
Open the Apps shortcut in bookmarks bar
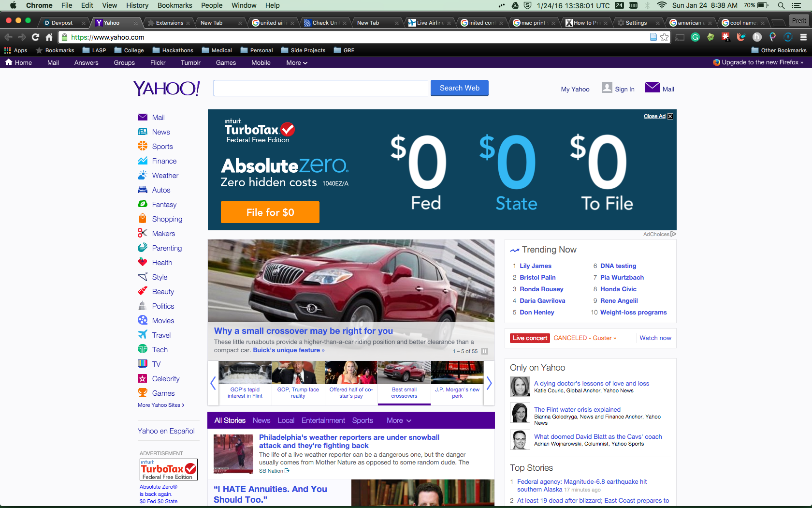[16, 50]
